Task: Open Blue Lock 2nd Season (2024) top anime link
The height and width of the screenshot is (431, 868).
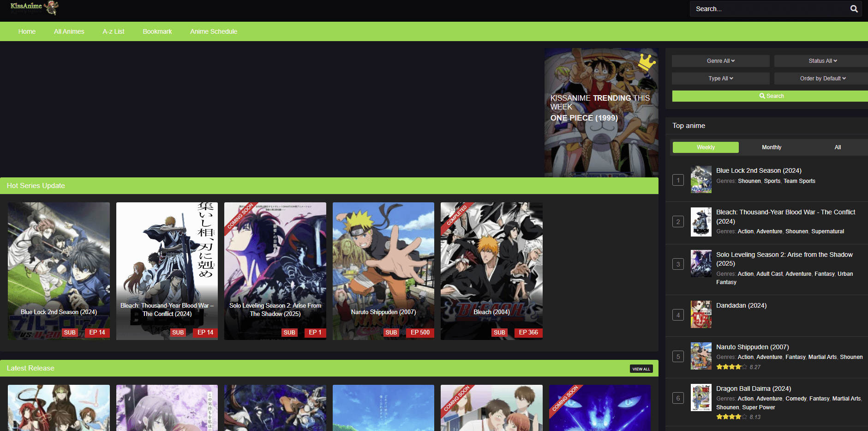Action: coord(759,170)
